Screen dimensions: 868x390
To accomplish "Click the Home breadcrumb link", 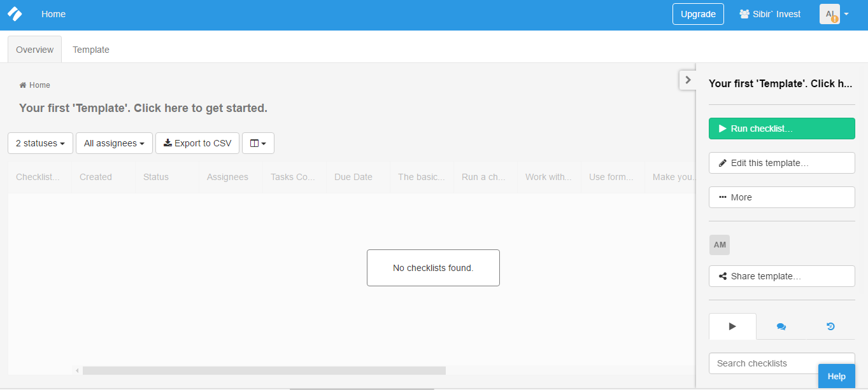I will pos(35,85).
